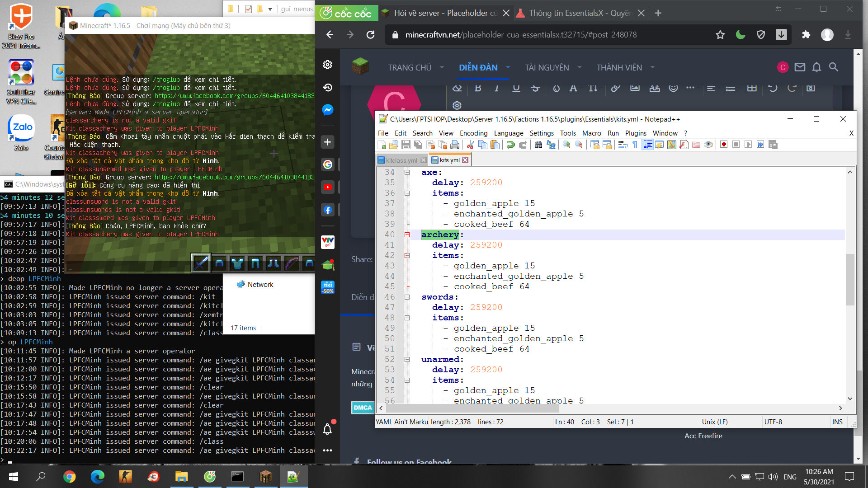Collapse the swords fold marker at line 46
Viewport: 868px width, 488px height.
coord(407,297)
